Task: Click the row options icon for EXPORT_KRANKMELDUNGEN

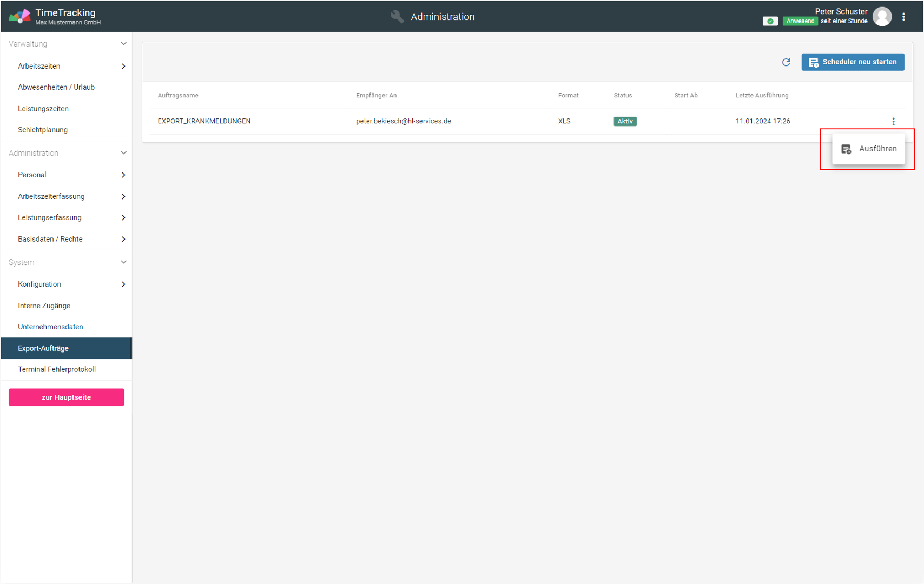Action: click(893, 122)
